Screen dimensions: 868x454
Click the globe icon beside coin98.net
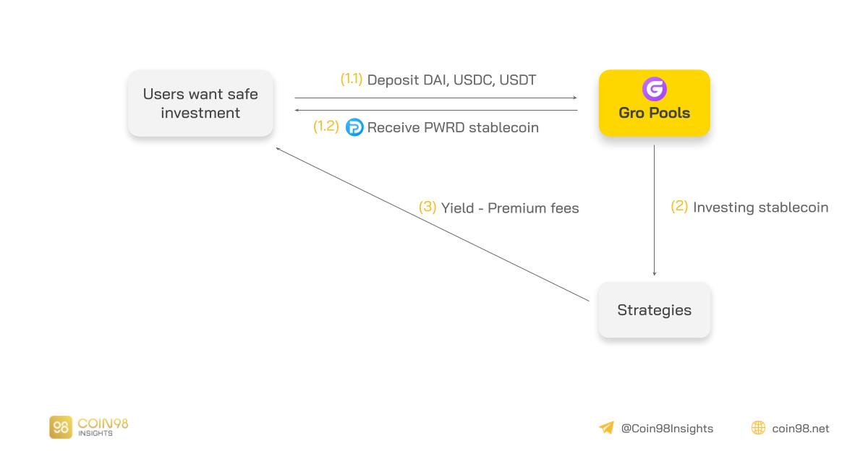point(758,428)
